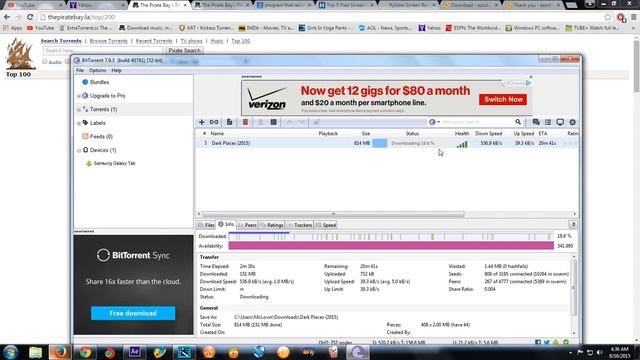Open the Browse Torrents link
Screen dimensions: 640x360
(x=109, y=41)
